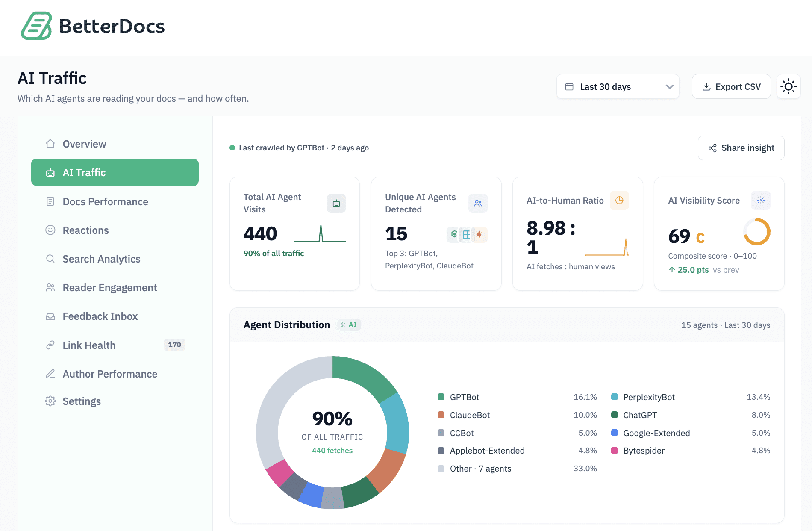The height and width of the screenshot is (531, 812).
Task: Click the Total AI Agent Visits sparkline
Action: click(320, 233)
